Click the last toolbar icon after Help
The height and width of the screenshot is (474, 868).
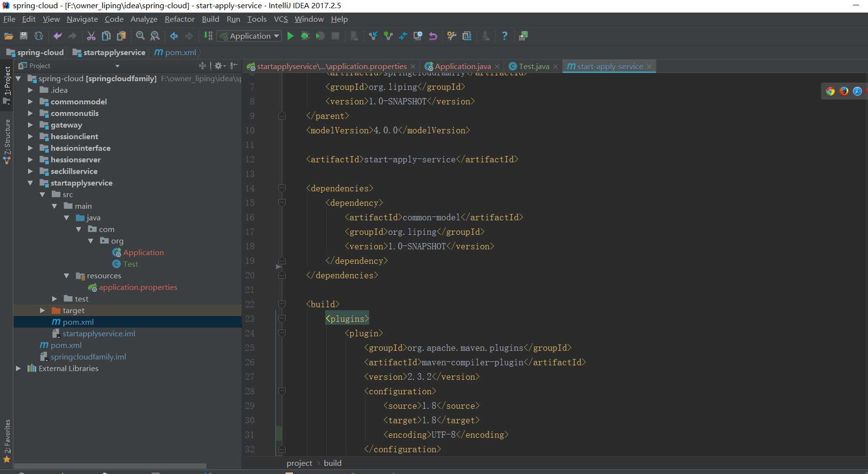[x=523, y=36]
